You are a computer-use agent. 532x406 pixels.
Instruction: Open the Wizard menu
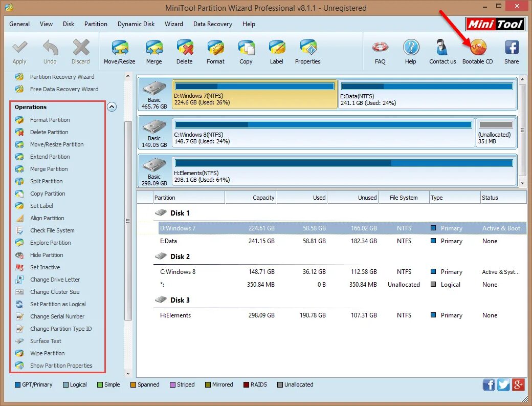[x=174, y=24]
